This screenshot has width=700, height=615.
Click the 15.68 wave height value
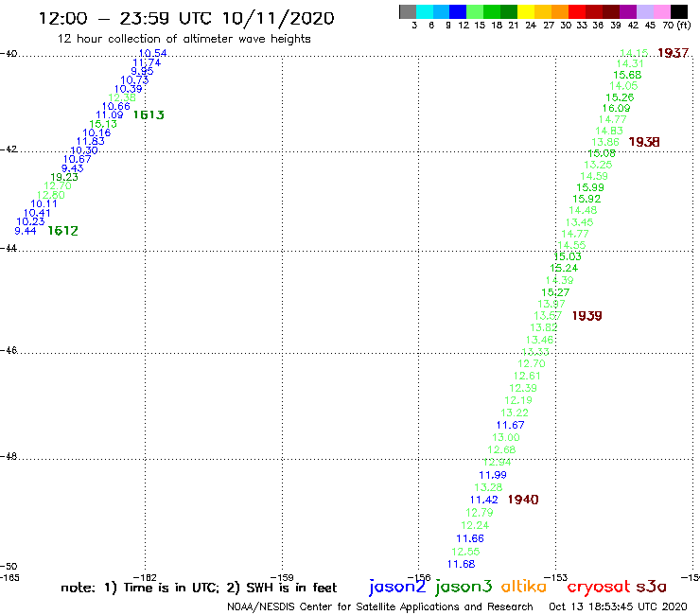pyautogui.click(x=627, y=75)
